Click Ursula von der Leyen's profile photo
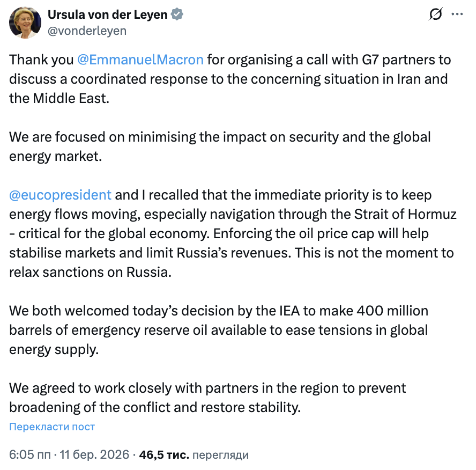This screenshot has width=476, height=470. [25, 23]
